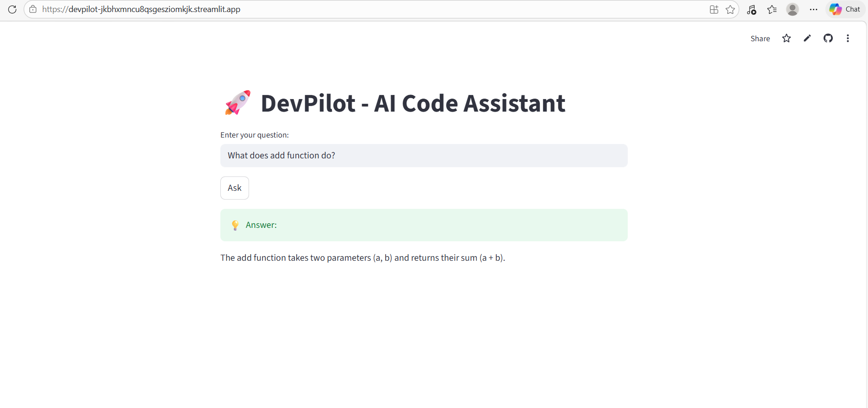
Task: Open the Streamlit three-dot app menu
Action: [848, 38]
